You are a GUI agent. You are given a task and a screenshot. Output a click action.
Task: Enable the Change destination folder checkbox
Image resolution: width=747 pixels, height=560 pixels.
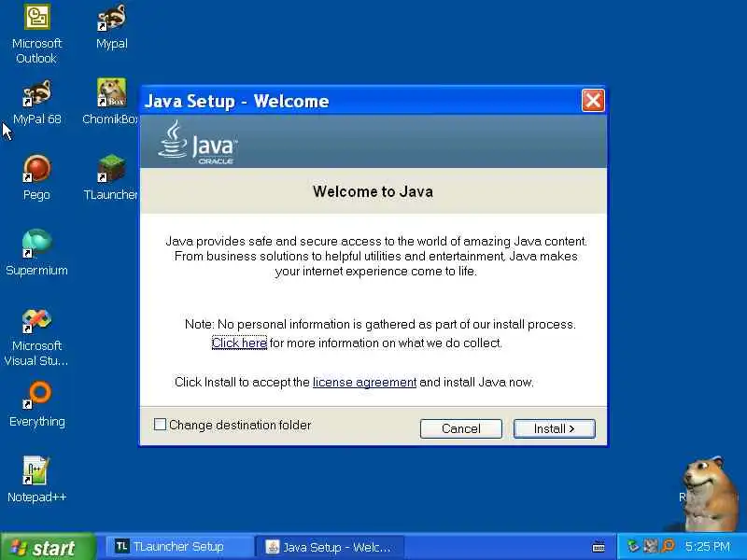[160, 425]
